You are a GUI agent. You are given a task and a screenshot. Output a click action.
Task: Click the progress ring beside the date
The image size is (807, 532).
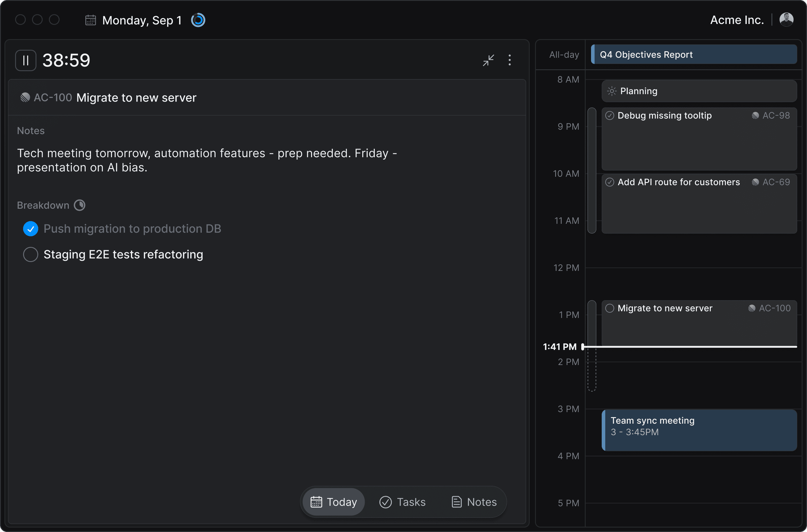(198, 20)
